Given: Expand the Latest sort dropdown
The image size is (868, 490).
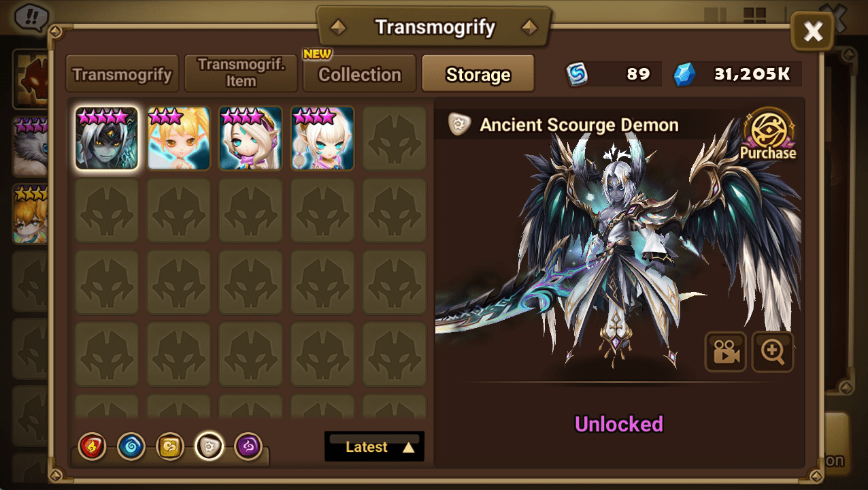Looking at the screenshot, I should click(374, 446).
